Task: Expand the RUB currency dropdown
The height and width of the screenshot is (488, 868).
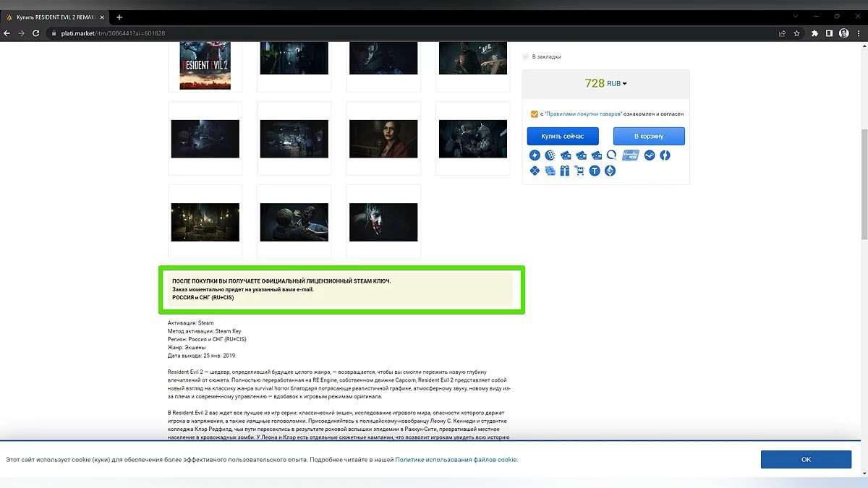Action: click(617, 84)
